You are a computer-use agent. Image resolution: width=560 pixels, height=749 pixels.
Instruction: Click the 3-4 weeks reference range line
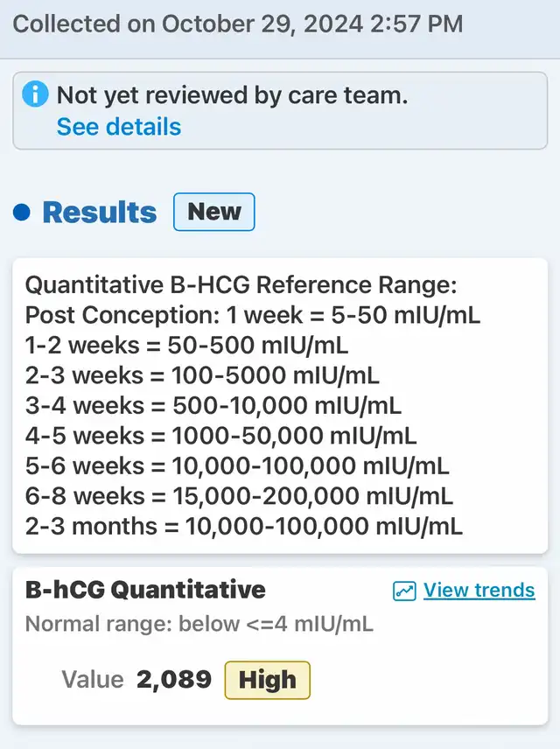click(213, 405)
